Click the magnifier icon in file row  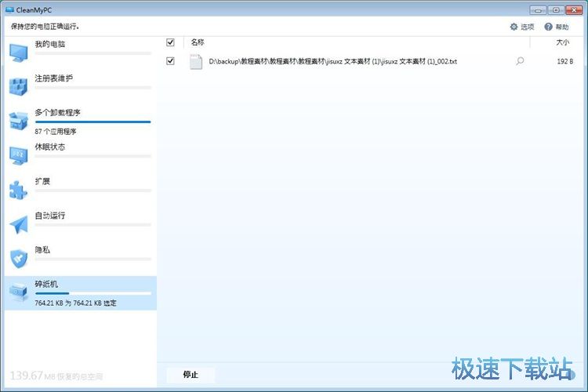click(x=520, y=61)
